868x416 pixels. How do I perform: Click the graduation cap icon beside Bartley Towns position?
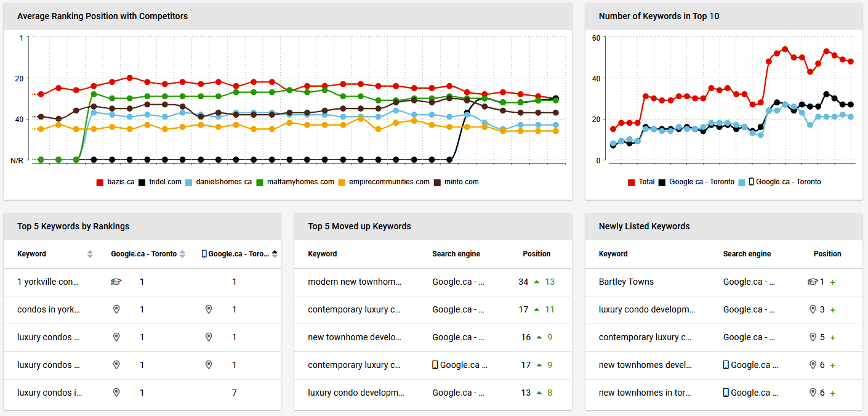click(x=813, y=282)
